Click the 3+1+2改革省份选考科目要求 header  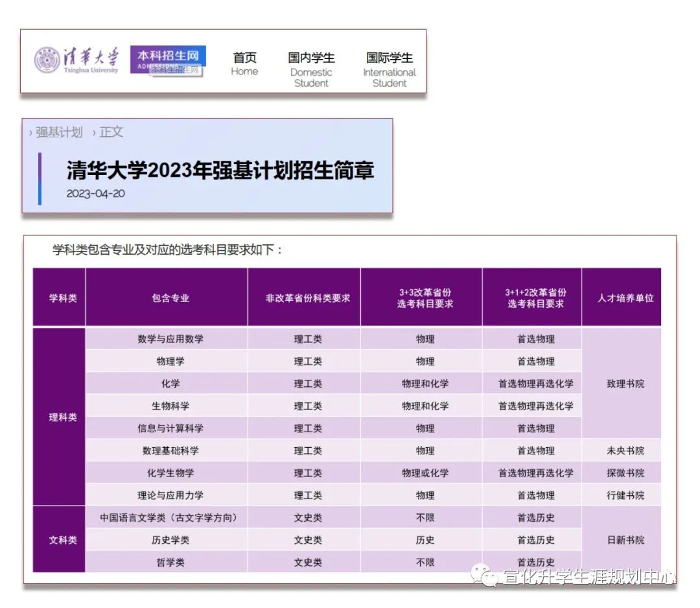(x=532, y=298)
